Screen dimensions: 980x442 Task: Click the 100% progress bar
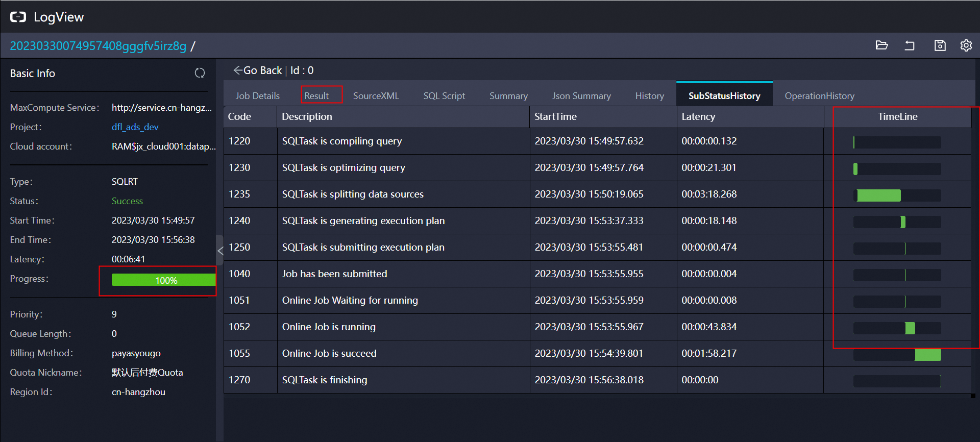(164, 280)
